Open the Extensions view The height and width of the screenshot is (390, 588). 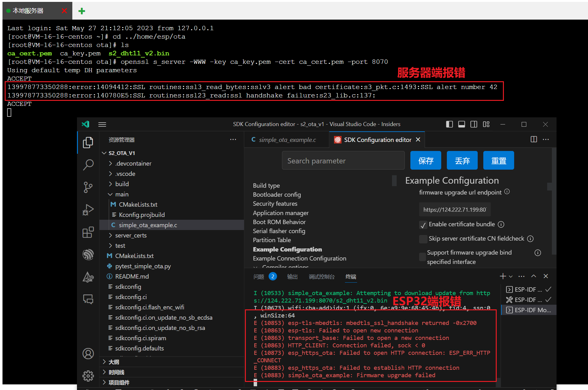click(x=88, y=232)
